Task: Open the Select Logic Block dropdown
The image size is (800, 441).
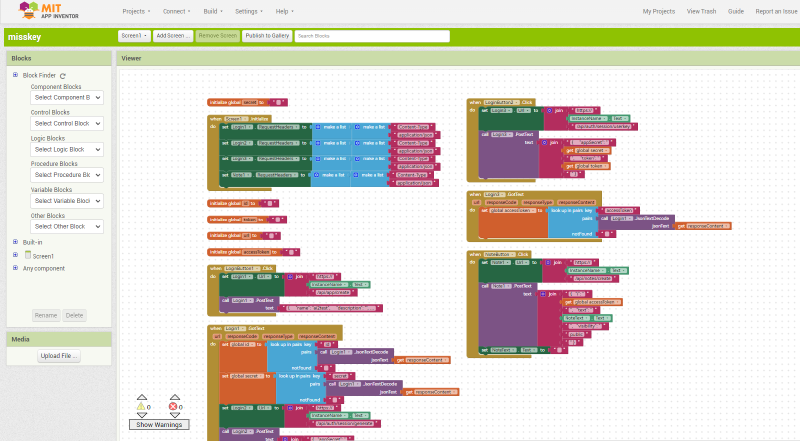Action: [67, 149]
